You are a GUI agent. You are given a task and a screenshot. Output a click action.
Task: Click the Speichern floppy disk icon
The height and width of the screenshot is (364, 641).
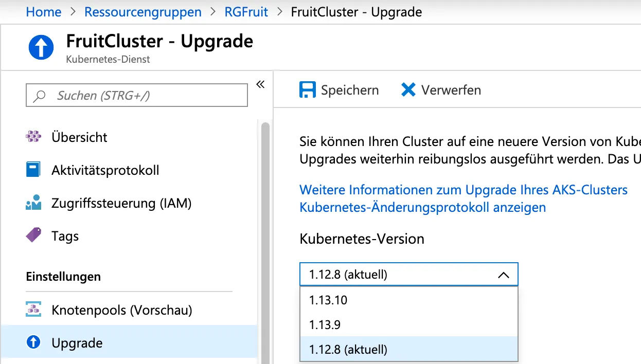click(308, 90)
